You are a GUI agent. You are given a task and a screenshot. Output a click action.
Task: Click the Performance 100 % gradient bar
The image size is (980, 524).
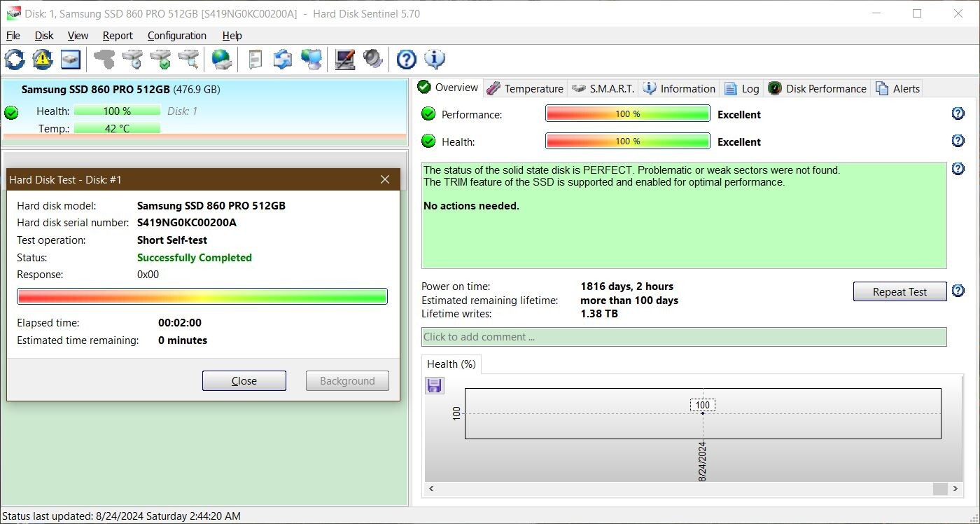628,113
